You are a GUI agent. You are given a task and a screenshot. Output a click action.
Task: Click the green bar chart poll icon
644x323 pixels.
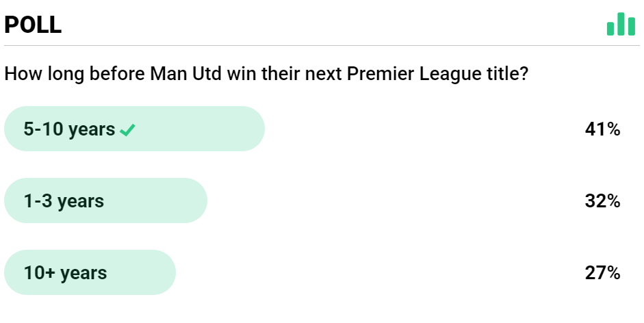click(621, 24)
